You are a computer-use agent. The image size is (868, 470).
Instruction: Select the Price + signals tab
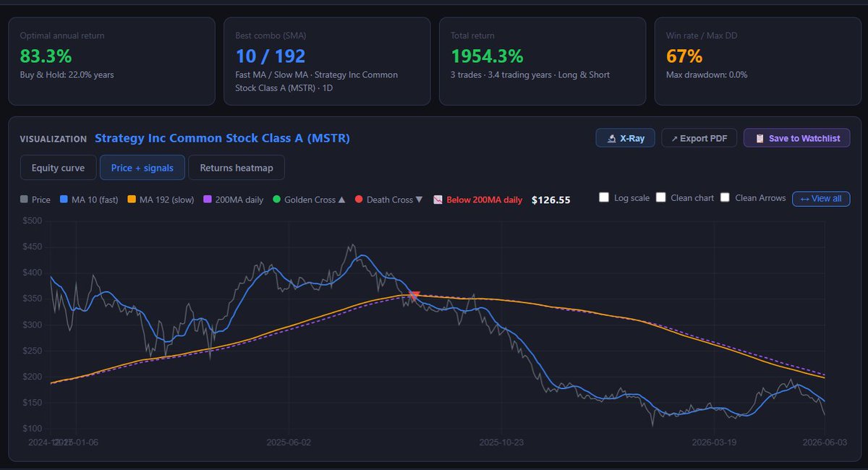click(x=142, y=168)
